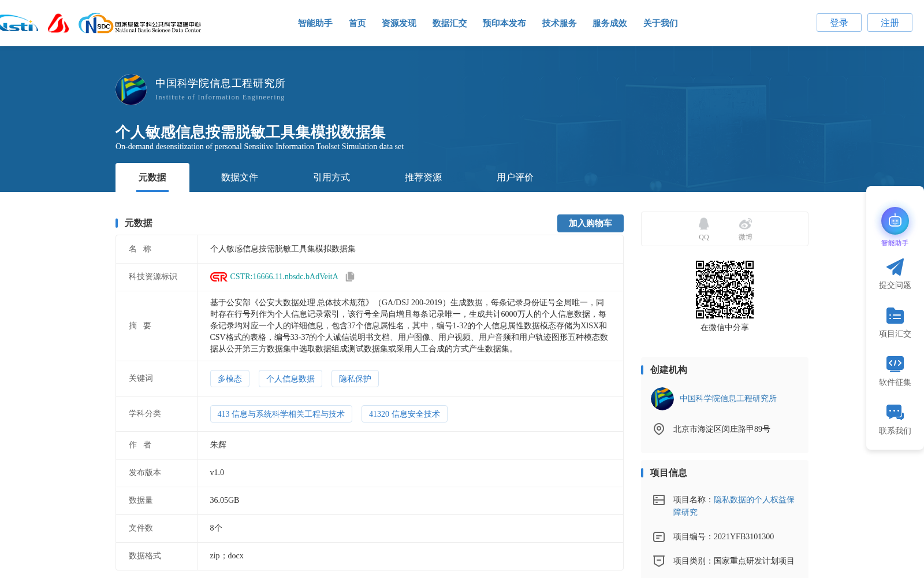Click the address 北京市海淀区闵庄路甲89号
The width and height of the screenshot is (924, 578).
[x=722, y=429]
